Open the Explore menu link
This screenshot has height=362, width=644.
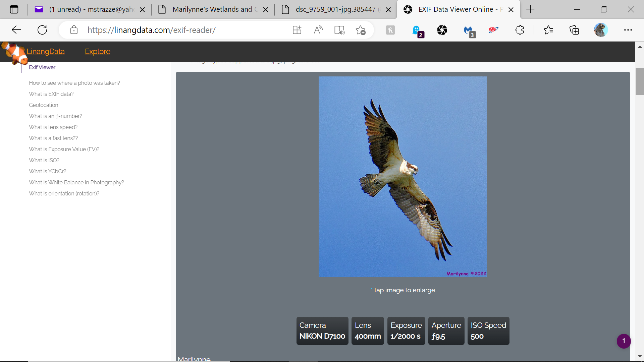(97, 51)
